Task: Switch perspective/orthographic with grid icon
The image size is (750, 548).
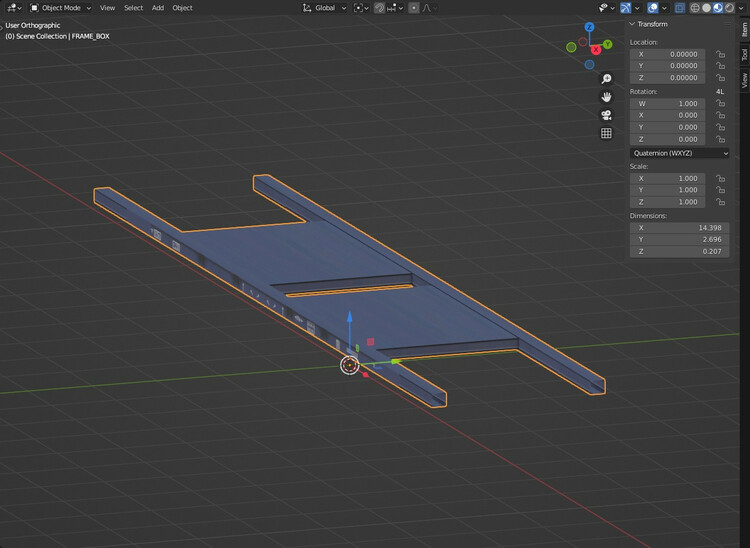Action: tap(606, 133)
